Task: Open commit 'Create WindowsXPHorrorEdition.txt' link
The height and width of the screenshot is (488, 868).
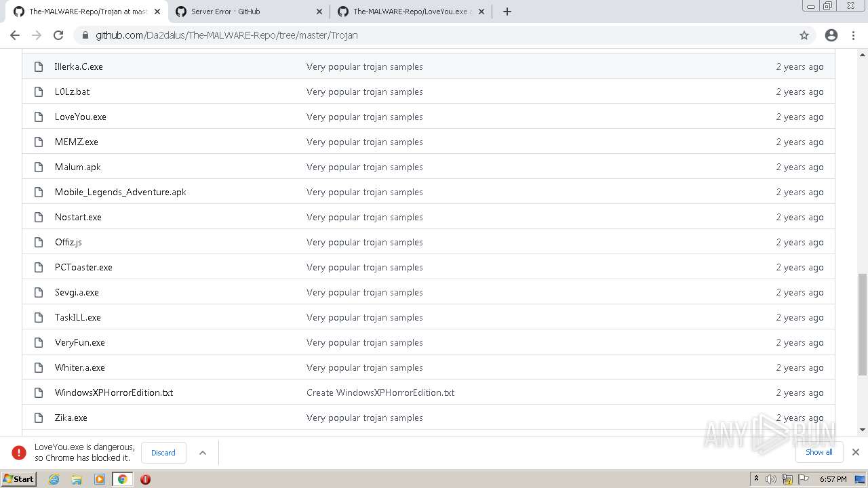Action: (x=380, y=392)
